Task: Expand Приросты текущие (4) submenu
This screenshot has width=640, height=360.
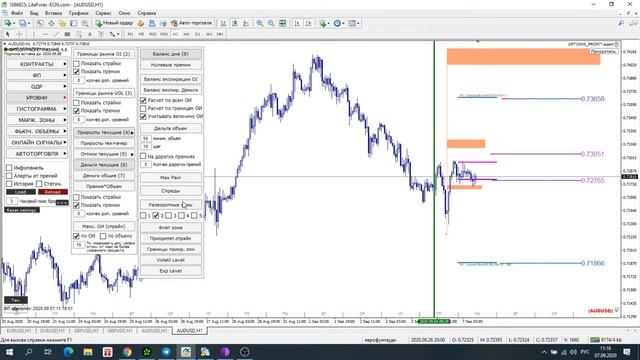Action: point(104,132)
